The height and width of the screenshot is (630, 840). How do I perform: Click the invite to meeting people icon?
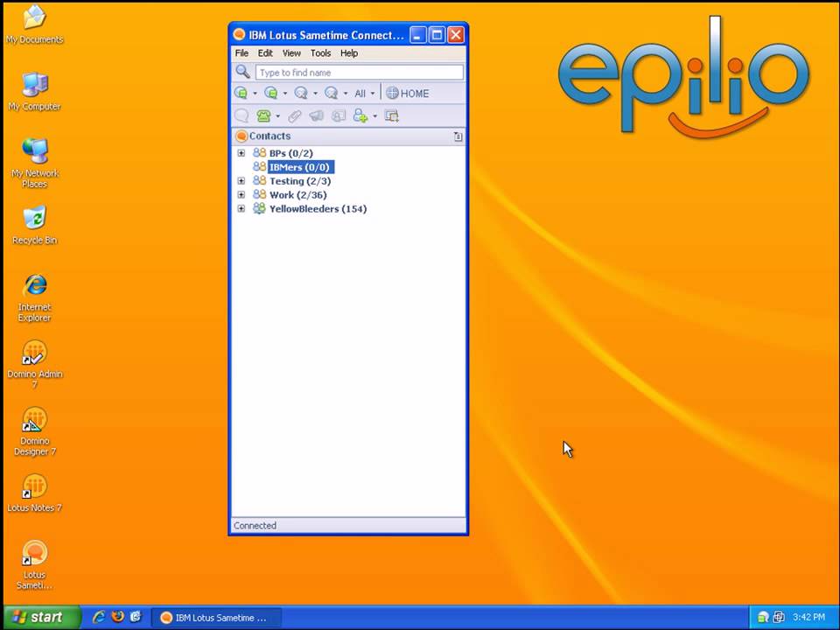[339, 115]
